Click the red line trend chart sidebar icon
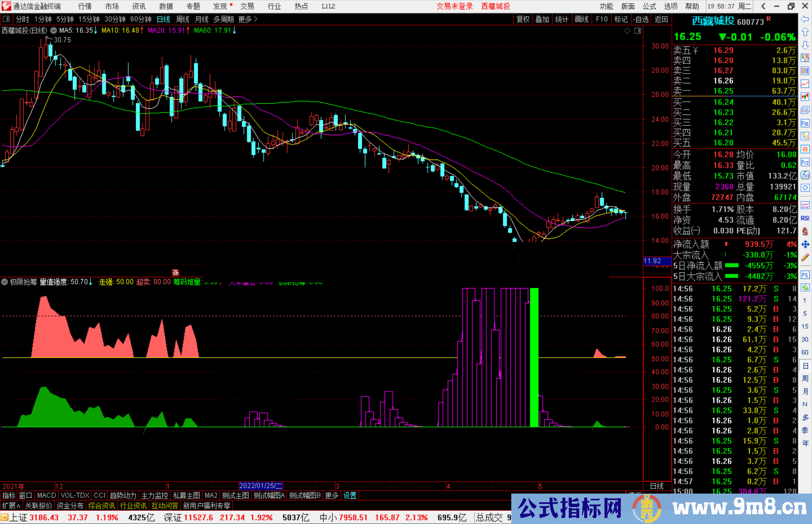The height and width of the screenshot is (524, 812). click(x=805, y=84)
